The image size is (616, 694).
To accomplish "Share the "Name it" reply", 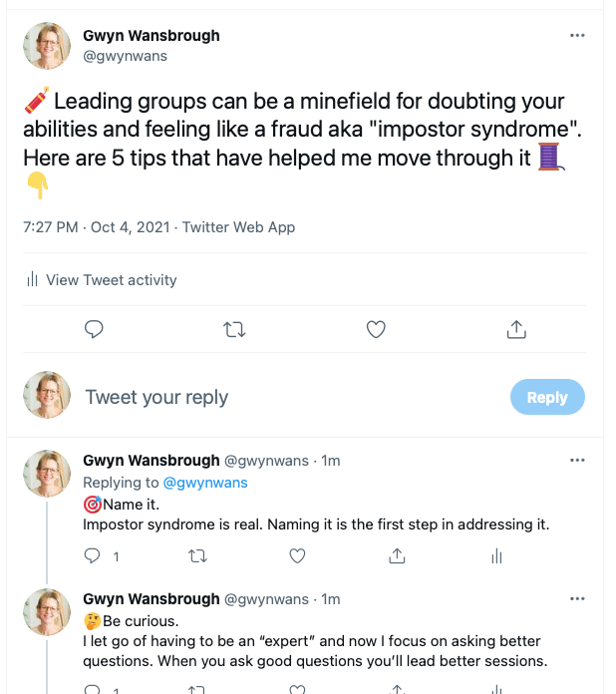I will point(397,556).
